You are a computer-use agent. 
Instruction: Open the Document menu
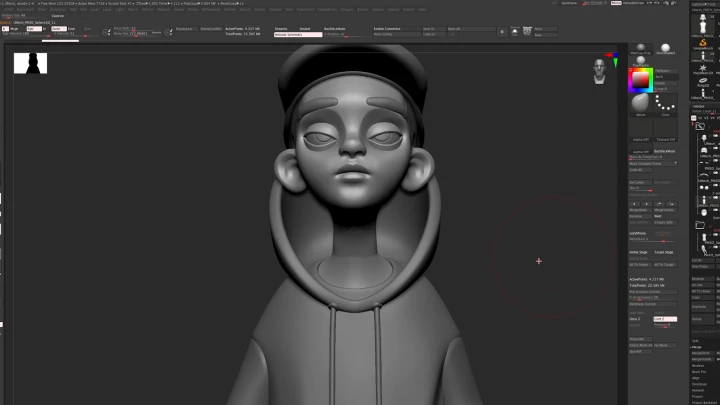(25, 9)
